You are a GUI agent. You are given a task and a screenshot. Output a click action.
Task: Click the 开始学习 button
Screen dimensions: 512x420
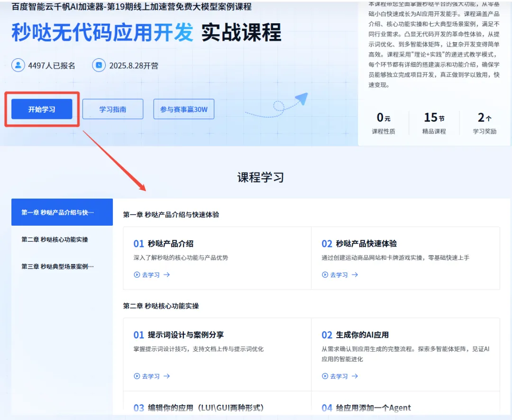point(42,109)
